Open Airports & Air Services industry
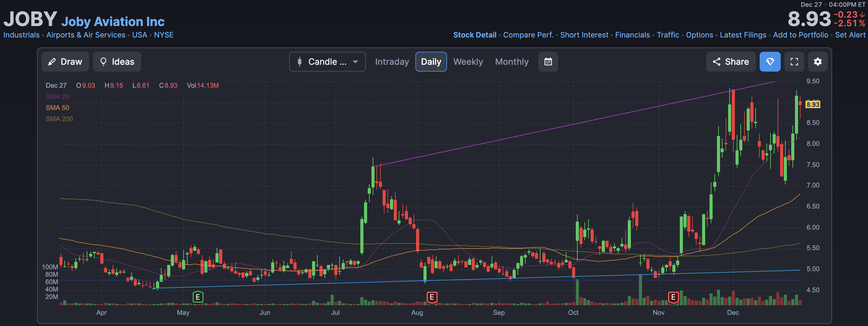Image resolution: width=868 pixels, height=326 pixels. click(85, 35)
